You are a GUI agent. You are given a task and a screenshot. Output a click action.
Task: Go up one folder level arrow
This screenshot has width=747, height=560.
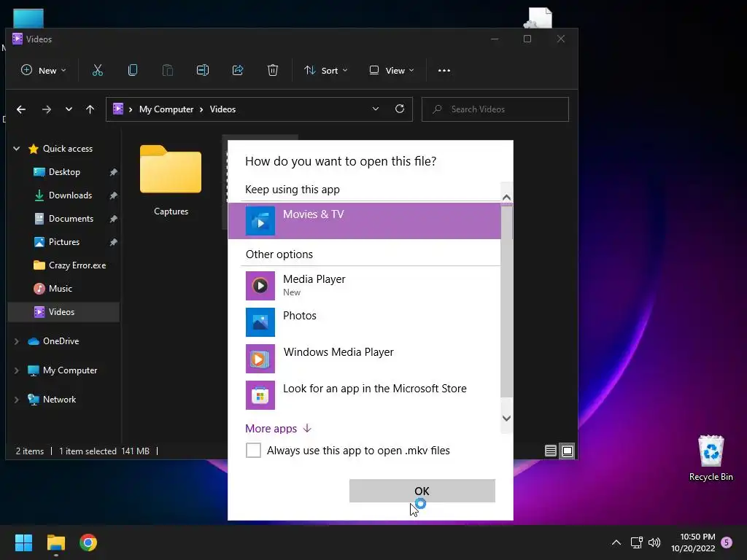90,109
